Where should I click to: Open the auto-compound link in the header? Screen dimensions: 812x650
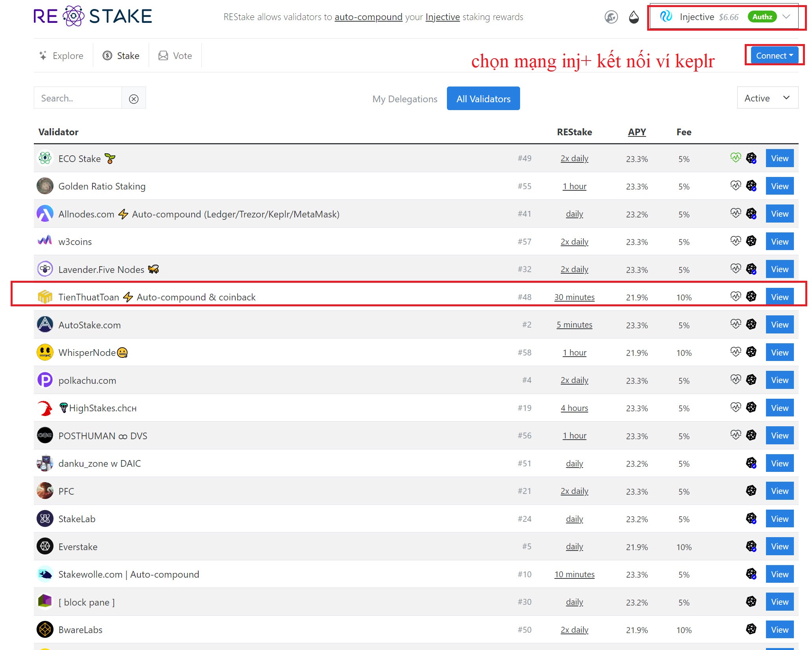pos(368,17)
